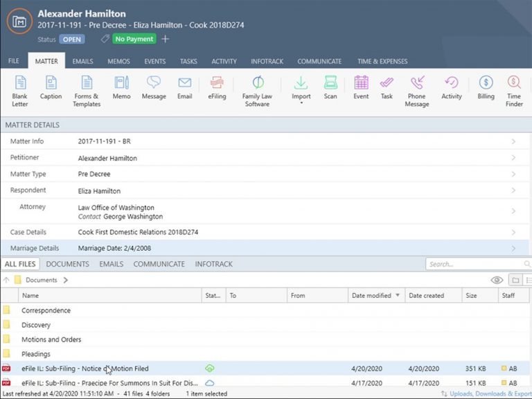Start a document Scan

coord(330,87)
